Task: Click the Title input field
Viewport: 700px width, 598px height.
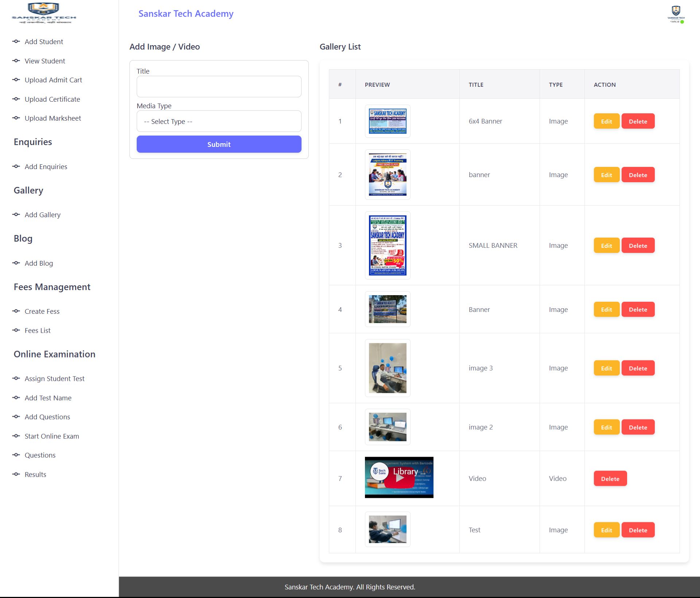Action: [x=219, y=87]
